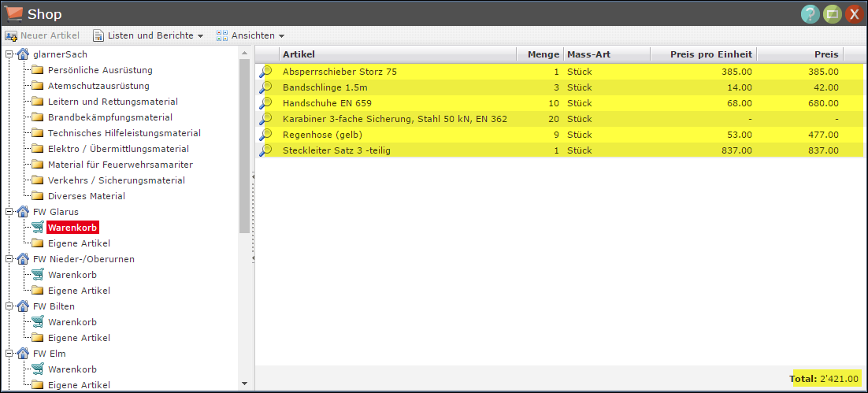Click the Neuer Artikel button
The width and height of the screenshot is (868, 393).
click(43, 35)
